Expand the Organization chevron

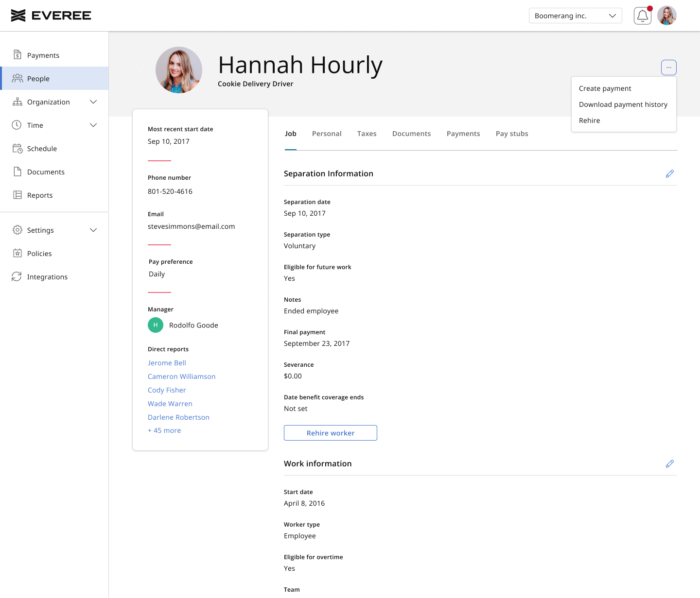click(93, 102)
